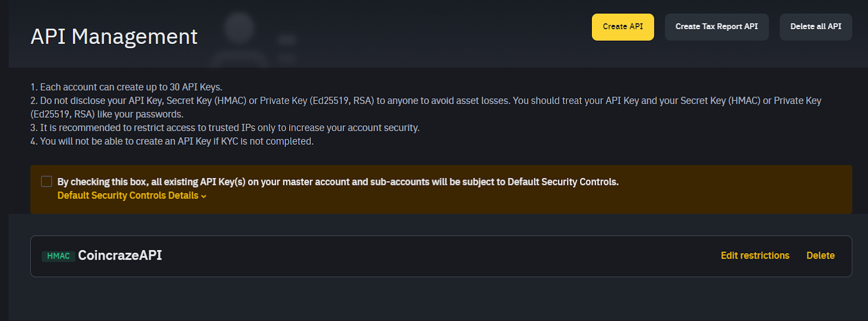
Task: Select the CoincrazeAPI key name
Action: (120, 255)
